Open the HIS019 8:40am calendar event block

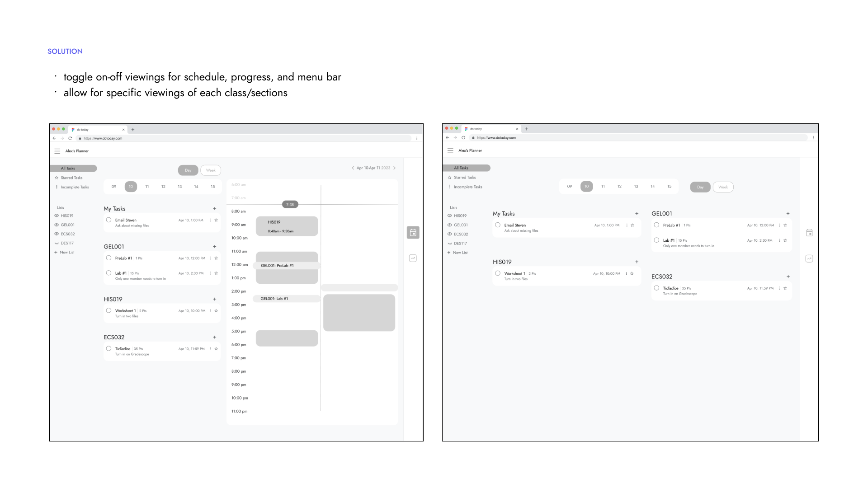pyautogui.click(x=287, y=226)
